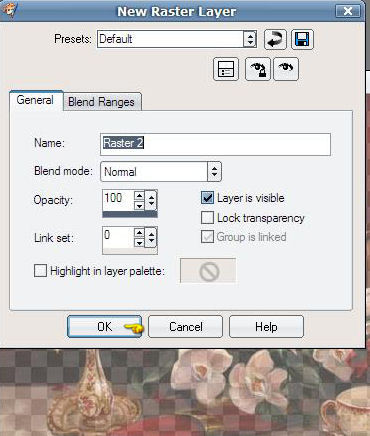Viewport: 370px width, 436px height.
Task: Click the Cancel button
Action: click(186, 327)
